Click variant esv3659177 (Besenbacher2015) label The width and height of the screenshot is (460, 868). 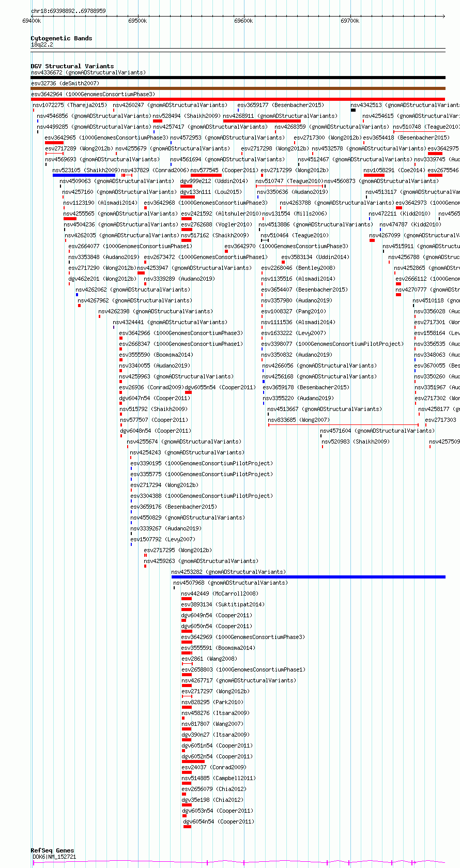click(281, 105)
